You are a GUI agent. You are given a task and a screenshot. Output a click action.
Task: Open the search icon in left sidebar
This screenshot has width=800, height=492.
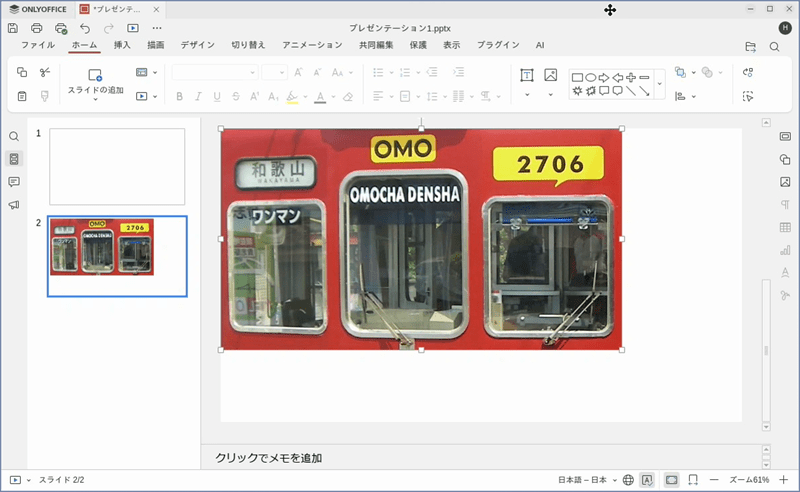14,137
